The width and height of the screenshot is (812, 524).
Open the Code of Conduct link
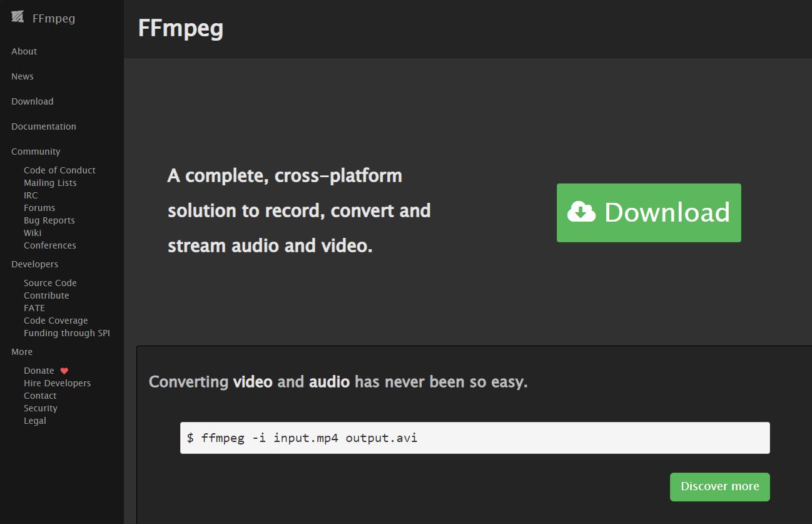click(59, 170)
